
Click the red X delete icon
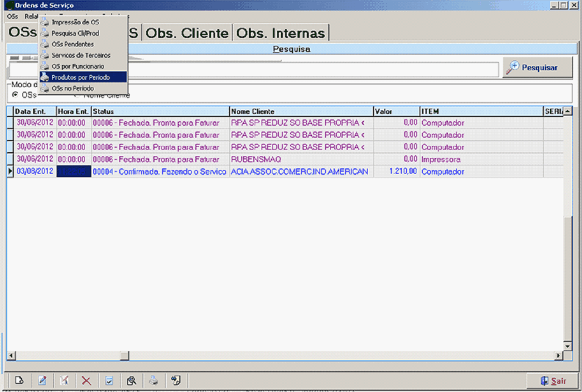click(x=86, y=381)
